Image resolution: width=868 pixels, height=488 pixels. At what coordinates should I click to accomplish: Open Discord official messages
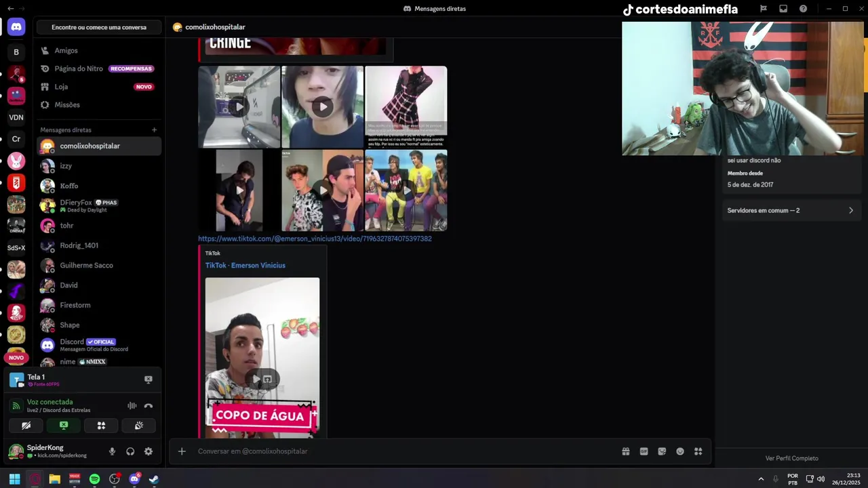click(100, 345)
